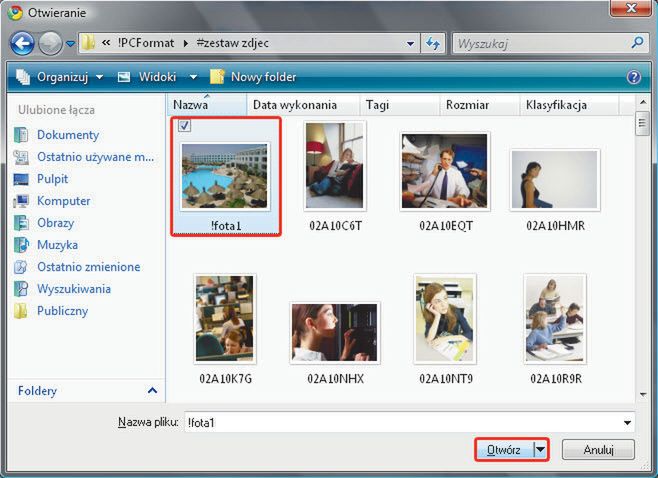Screen dimensions: 658x478
Task: Click the Nazwa pliku input field
Action: (409, 422)
